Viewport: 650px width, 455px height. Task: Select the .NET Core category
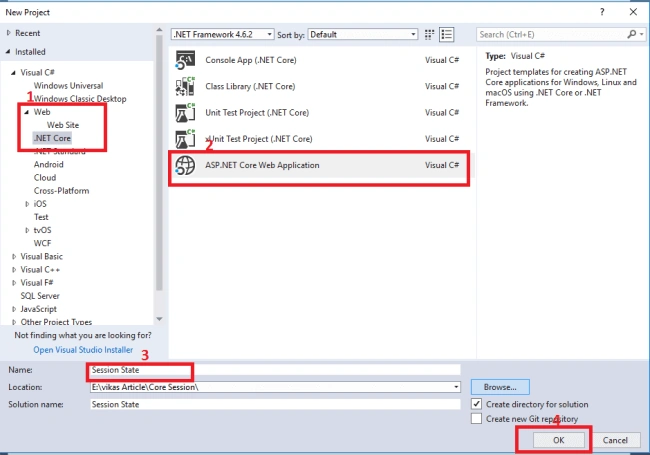coord(52,138)
